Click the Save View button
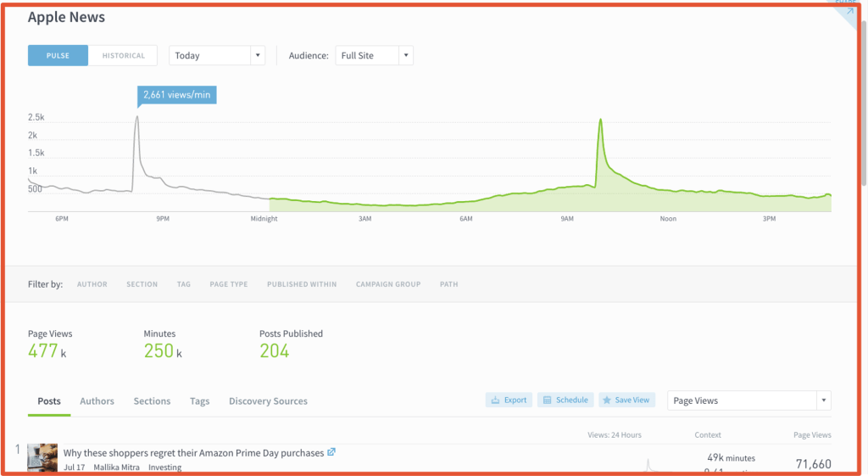Viewport: 868px width, 476px height. pos(626,400)
